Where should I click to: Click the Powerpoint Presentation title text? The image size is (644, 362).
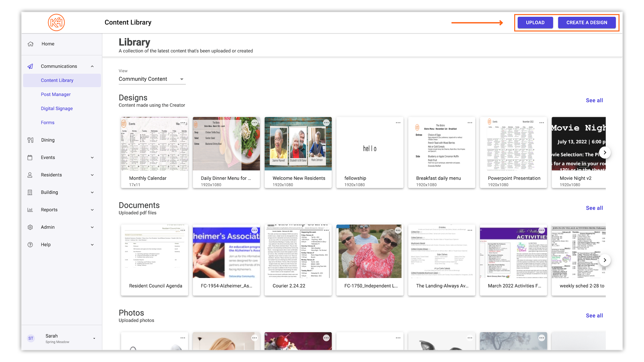coord(514,178)
